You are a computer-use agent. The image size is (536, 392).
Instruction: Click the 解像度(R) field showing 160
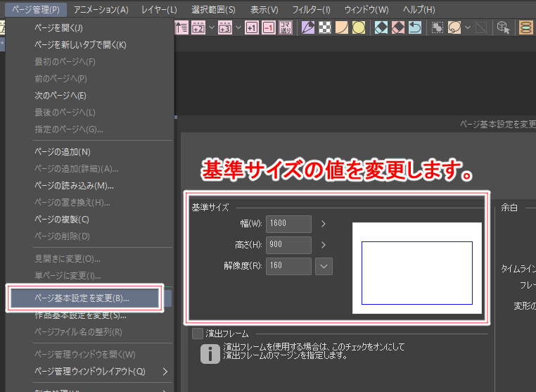pos(288,266)
